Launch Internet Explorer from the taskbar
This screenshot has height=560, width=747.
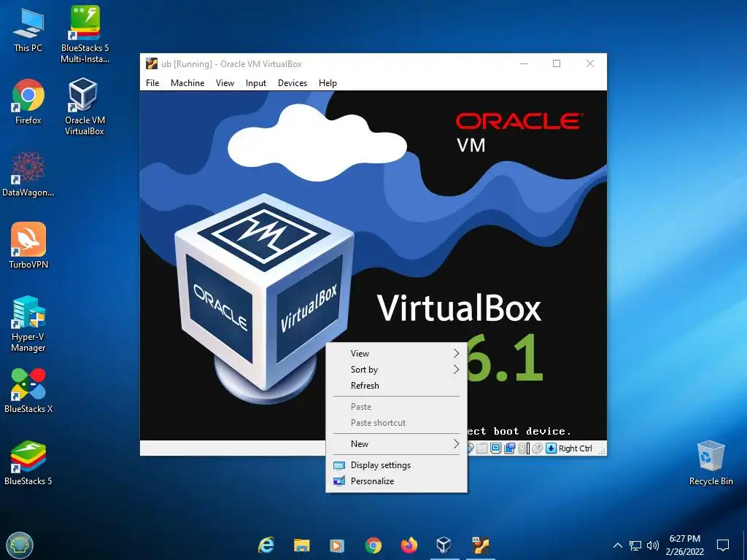point(266,545)
